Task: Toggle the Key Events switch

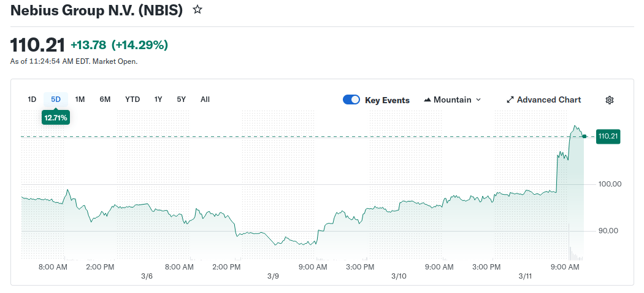Action: [351, 100]
